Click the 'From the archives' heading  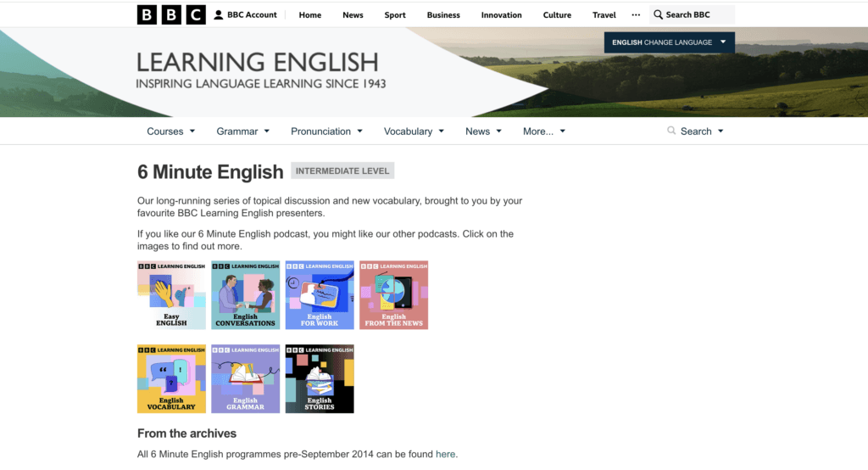[186, 434]
